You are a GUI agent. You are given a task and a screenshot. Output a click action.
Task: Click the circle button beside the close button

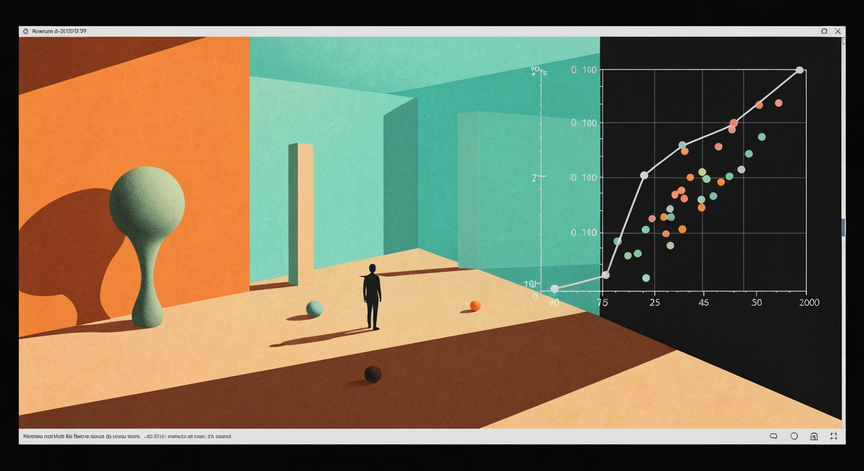pyautogui.click(x=824, y=31)
